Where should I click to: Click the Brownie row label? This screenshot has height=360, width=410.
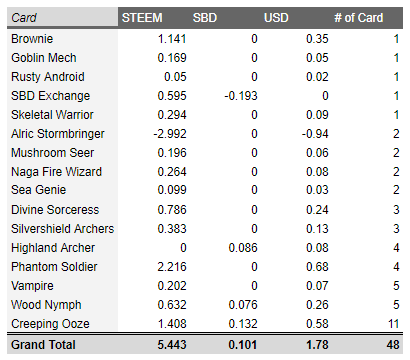coord(32,39)
